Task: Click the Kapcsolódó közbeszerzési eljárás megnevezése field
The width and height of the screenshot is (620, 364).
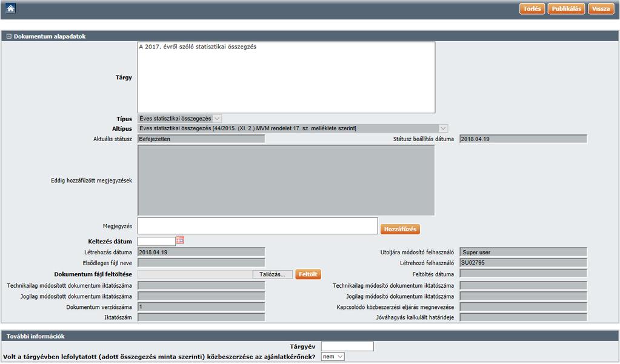Action: click(523, 307)
